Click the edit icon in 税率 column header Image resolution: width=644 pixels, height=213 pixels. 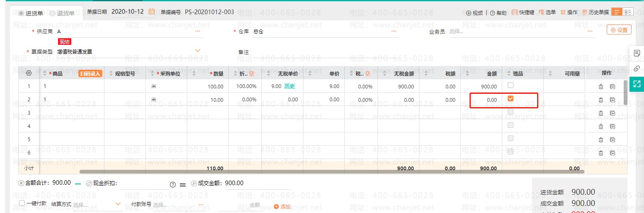(367, 74)
